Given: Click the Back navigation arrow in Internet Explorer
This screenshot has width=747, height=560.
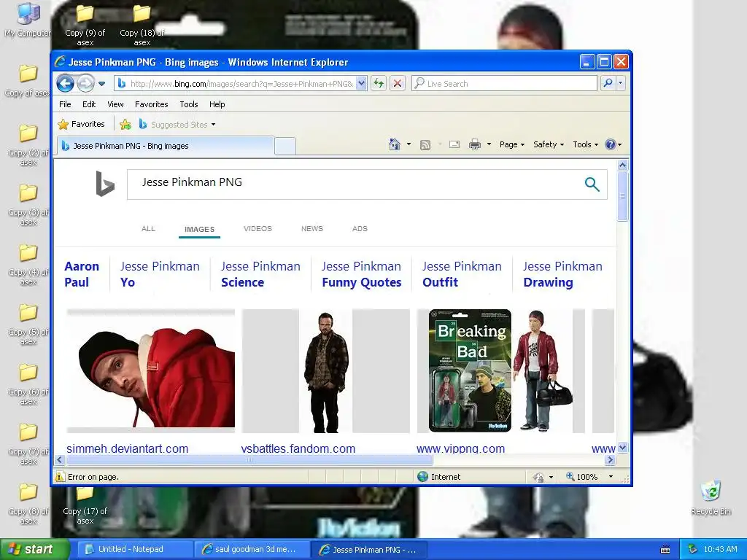Looking at the screenshot, I should (x=65, y=83).
